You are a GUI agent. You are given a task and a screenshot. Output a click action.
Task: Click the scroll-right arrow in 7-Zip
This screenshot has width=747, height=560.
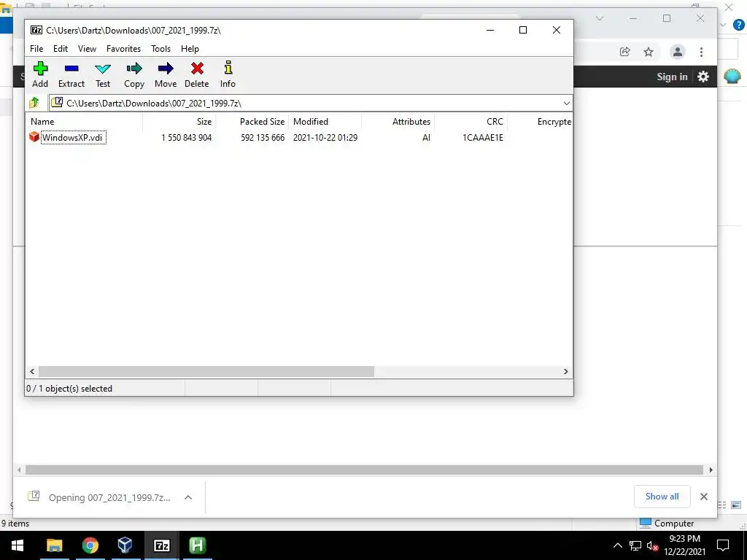(x=566, y=371)
